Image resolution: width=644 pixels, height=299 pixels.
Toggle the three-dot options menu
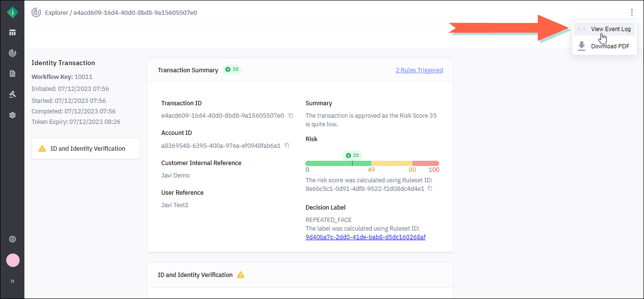click(x=632, y=12)
